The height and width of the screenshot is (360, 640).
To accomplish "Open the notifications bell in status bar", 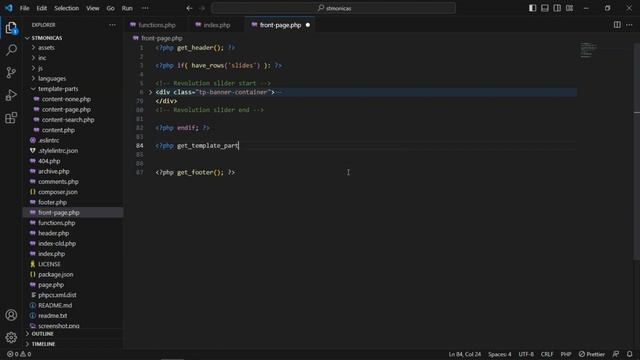I will [x=629, y=354].
